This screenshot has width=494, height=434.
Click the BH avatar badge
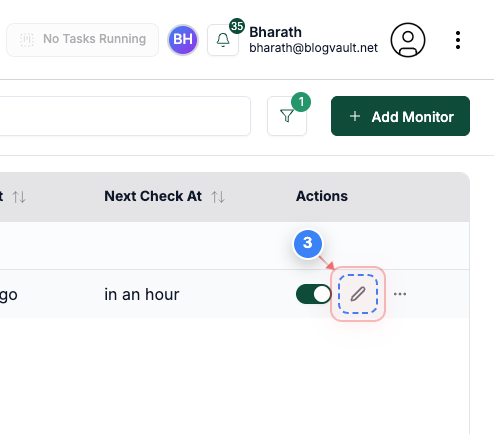click(x=183, y=40)
